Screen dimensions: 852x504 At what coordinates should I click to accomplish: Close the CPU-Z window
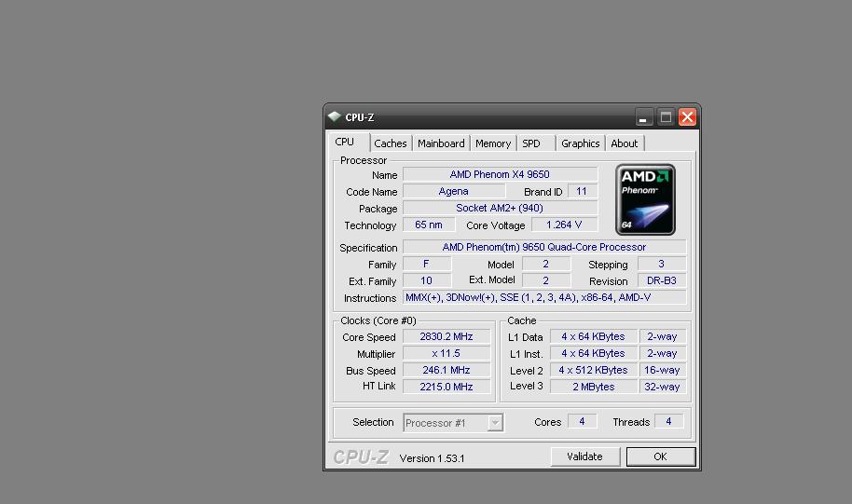tap(687, 117)
